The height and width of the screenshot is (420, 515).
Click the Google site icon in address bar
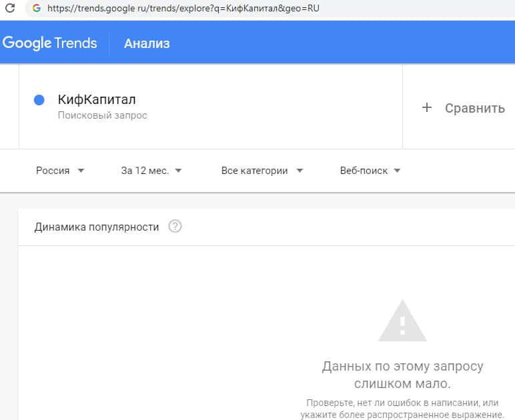36,9
